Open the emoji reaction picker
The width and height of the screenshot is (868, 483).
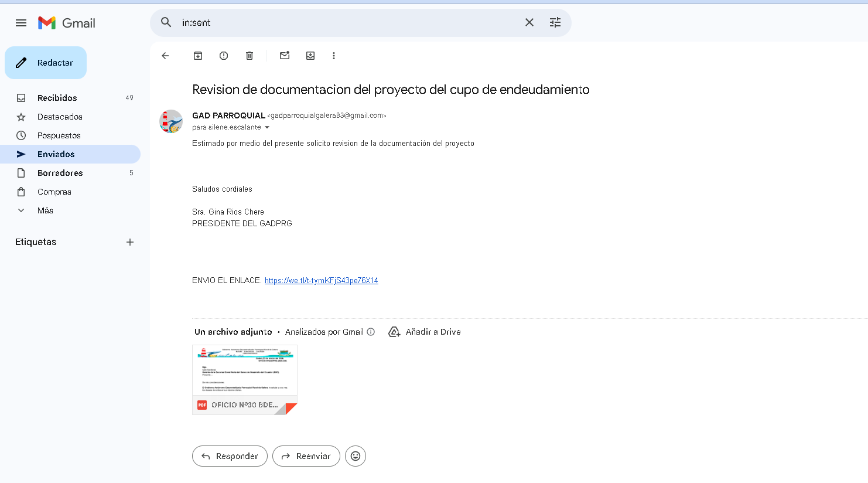click(x=356, y=456)
